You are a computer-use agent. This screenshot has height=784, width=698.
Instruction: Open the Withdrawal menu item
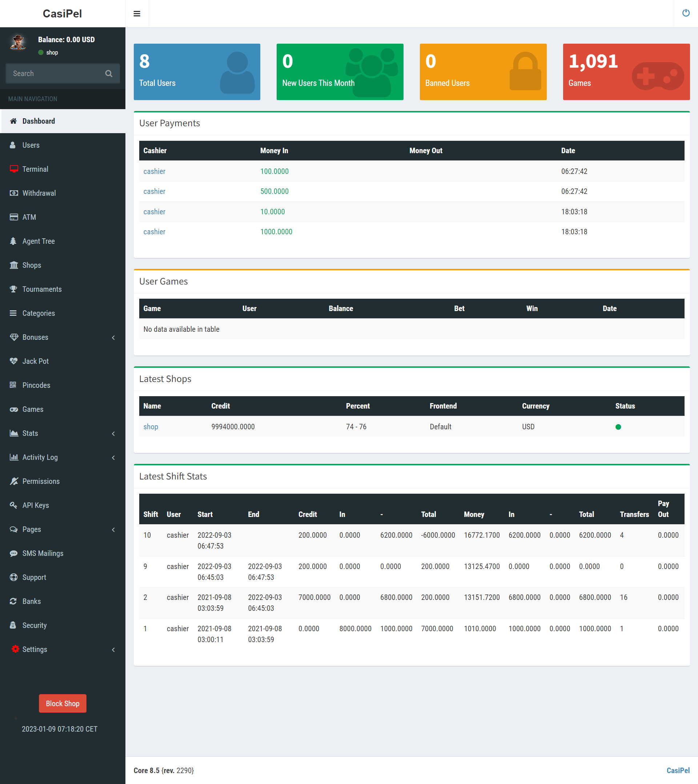(x=39, y=193)
